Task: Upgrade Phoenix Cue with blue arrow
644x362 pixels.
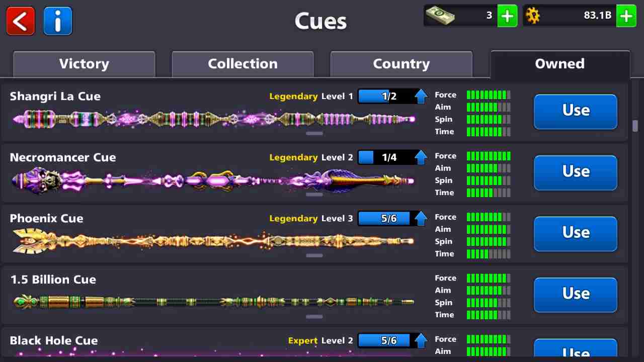Action: point(421,218)
